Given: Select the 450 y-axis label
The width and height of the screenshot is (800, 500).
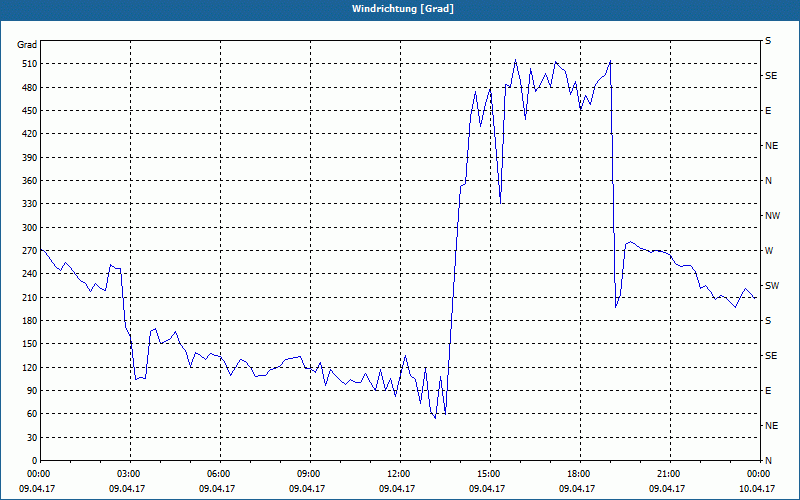Looking at the screenshot, I should tap(29, 111).
